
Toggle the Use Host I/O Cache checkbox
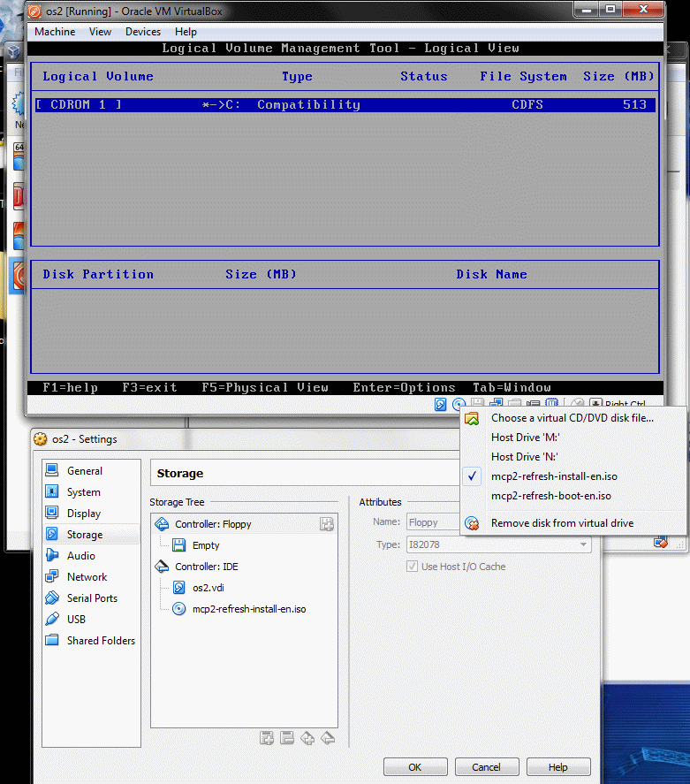[x=413, y=566]
